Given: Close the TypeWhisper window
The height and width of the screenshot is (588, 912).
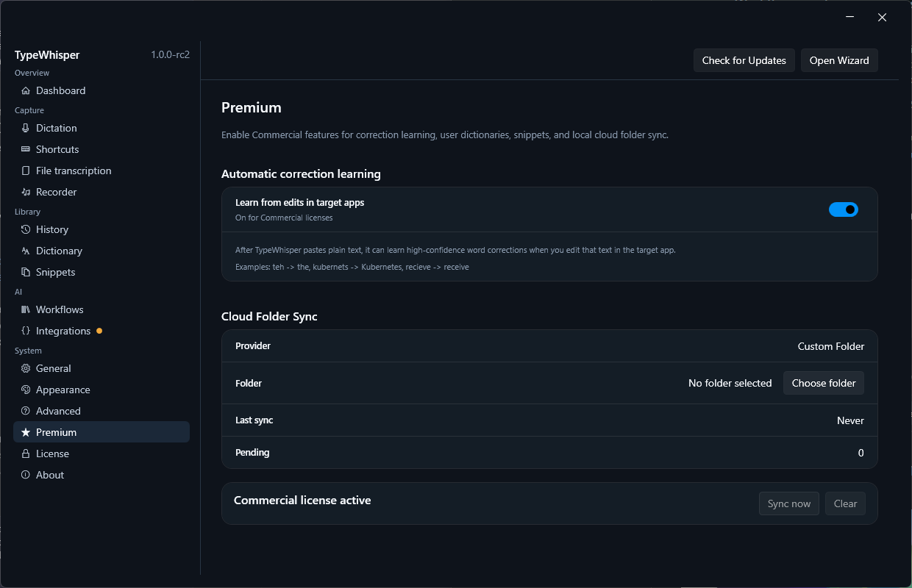Looking at the screenshot, I should click(882, 18).
